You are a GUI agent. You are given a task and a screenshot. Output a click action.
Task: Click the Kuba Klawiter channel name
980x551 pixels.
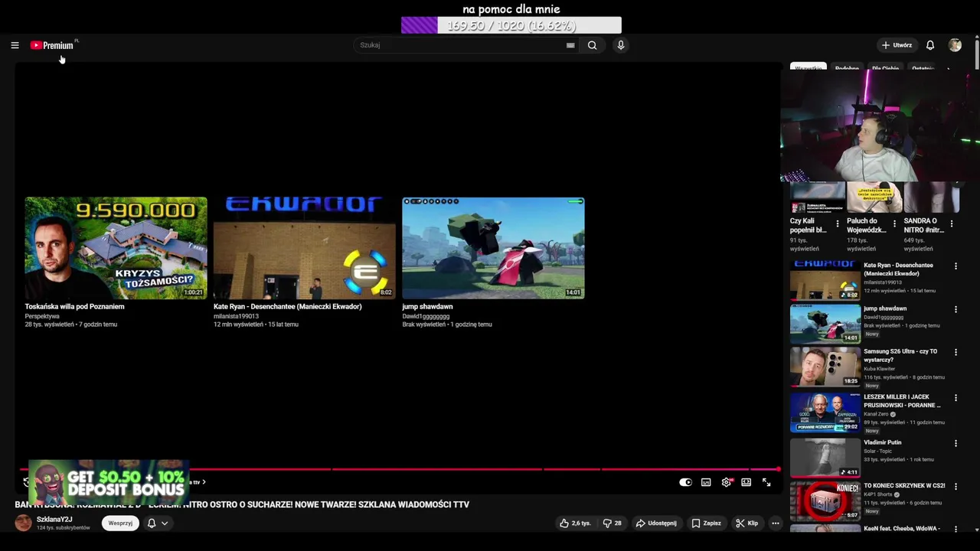(880, 369)
